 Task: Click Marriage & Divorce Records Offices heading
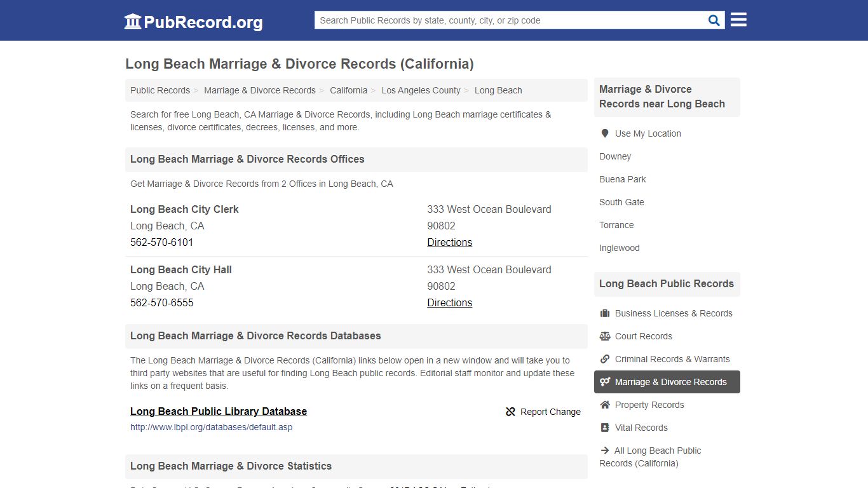[247, 159]
